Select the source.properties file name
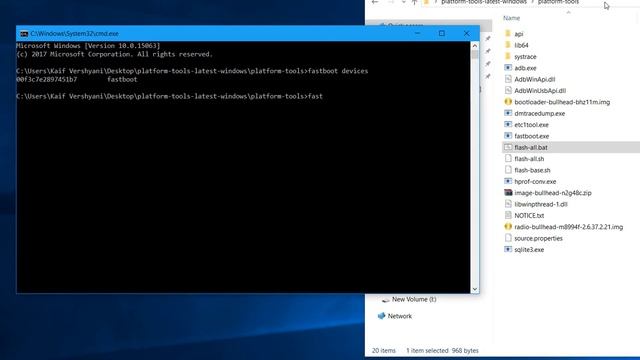 [538, 238]
